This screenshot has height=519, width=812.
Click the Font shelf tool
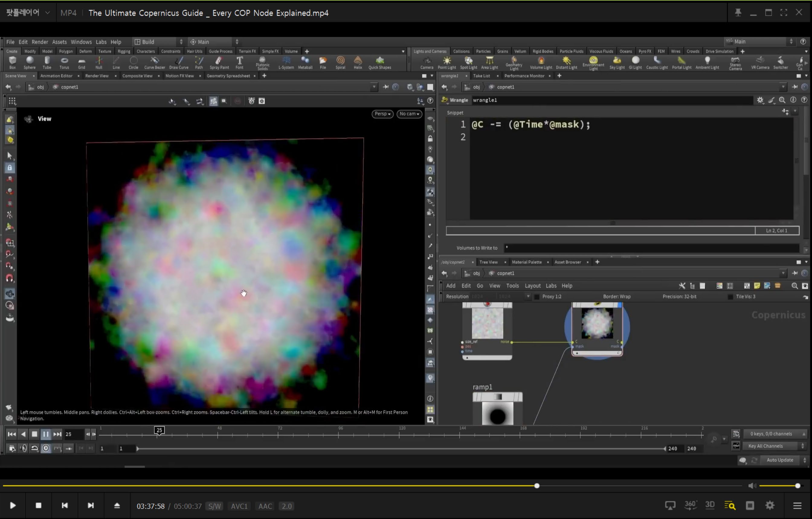coord(240,63)
